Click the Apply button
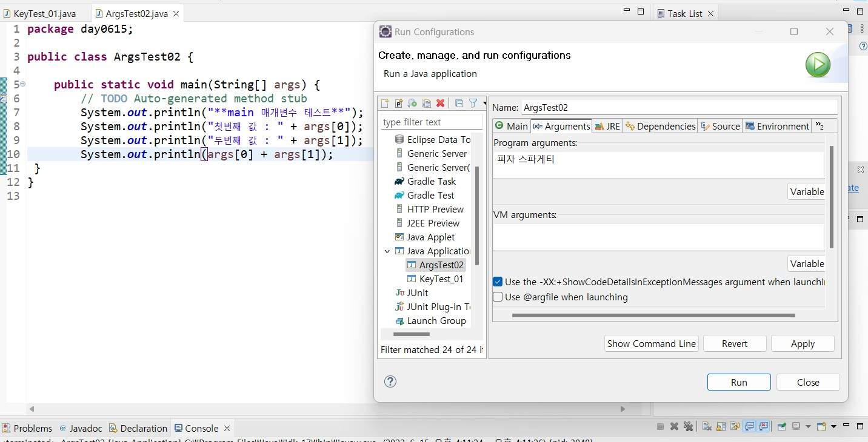868x442 pixels. point(803,343)
